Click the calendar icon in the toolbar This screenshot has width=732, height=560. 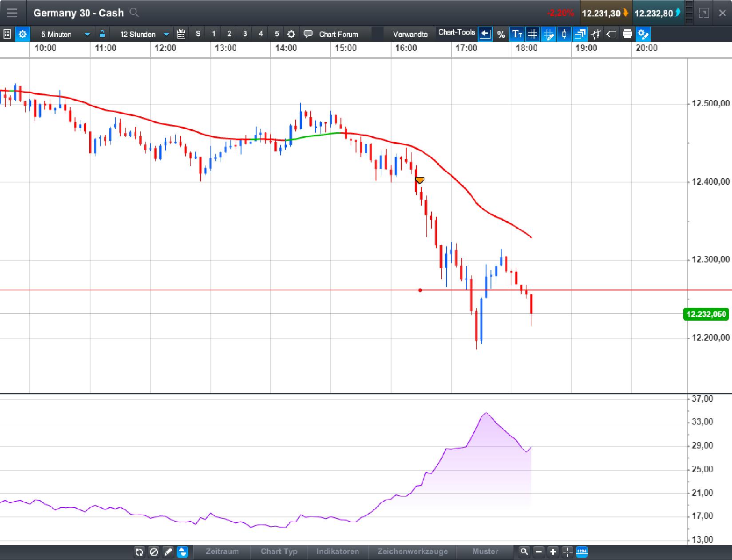[x=181, y=34]
